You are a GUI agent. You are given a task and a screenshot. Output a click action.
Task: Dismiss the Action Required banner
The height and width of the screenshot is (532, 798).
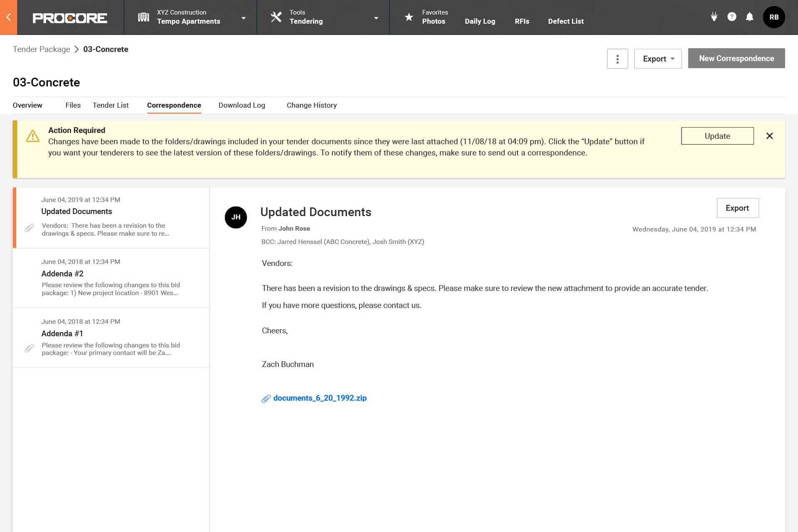769,136
